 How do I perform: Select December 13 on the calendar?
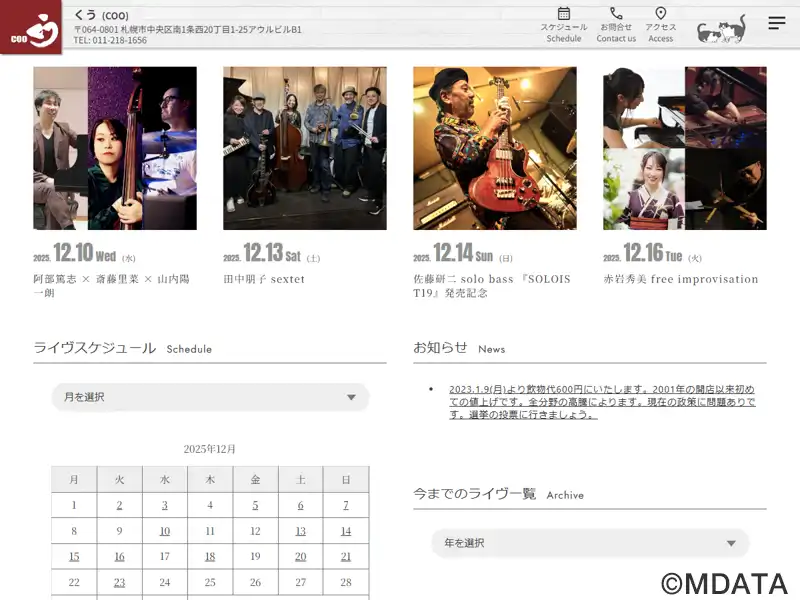pos(301,531)
